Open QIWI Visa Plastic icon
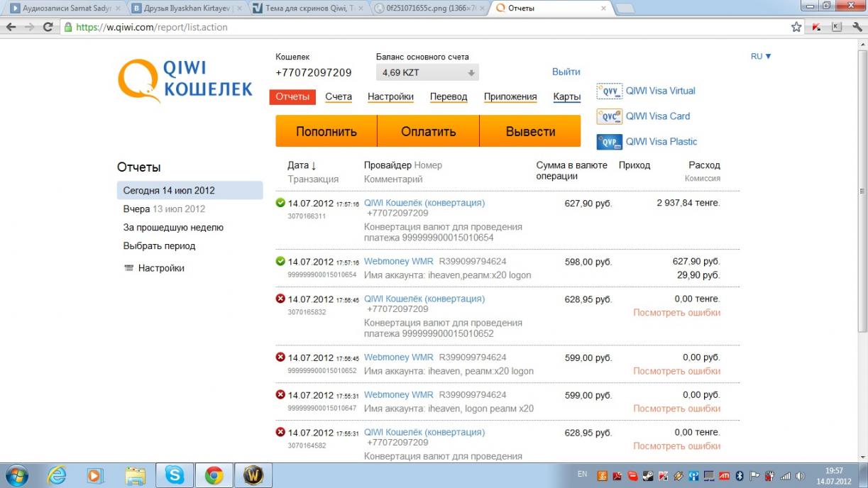 pos(609,142)
